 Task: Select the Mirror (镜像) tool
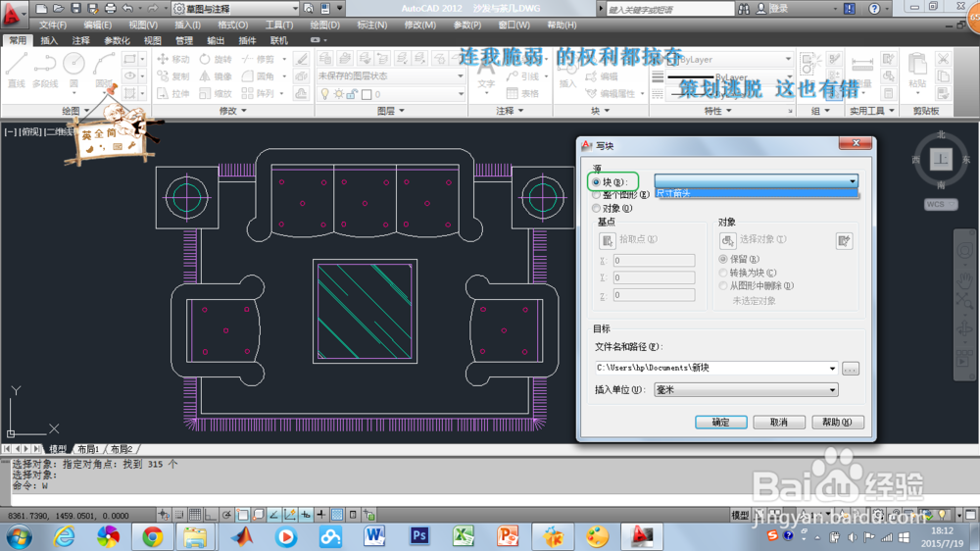[x=216, y=76]
